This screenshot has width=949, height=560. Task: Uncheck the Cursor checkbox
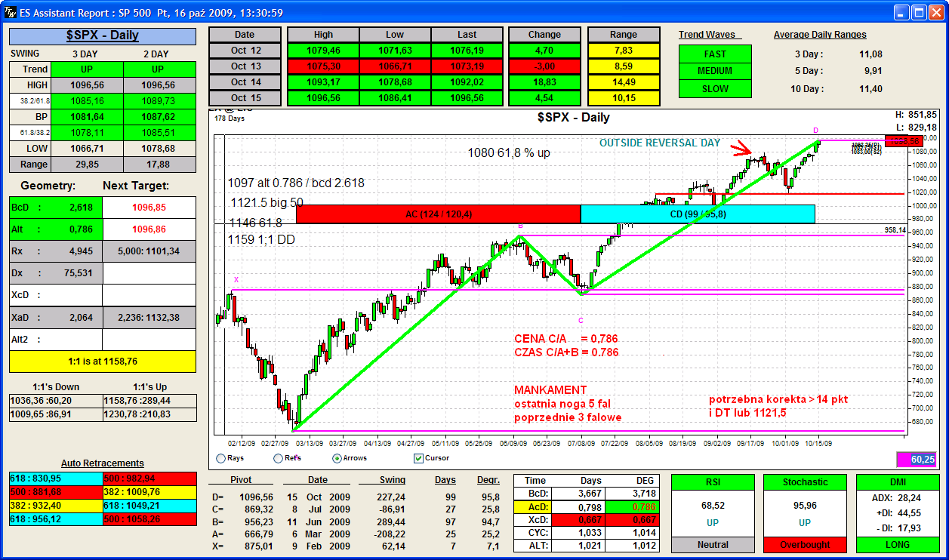pos(418,458)
